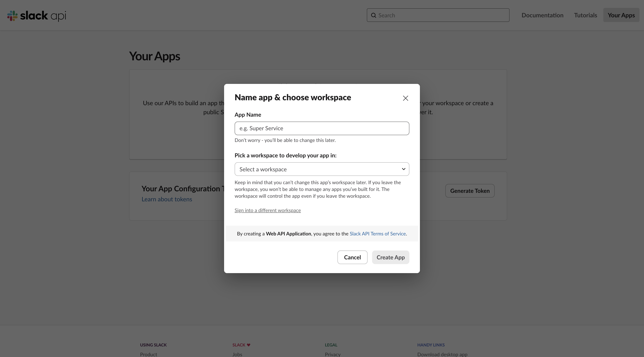Click the USING SLACK footer heading
This screenshot has width=644, height=357.
[153, 345]
